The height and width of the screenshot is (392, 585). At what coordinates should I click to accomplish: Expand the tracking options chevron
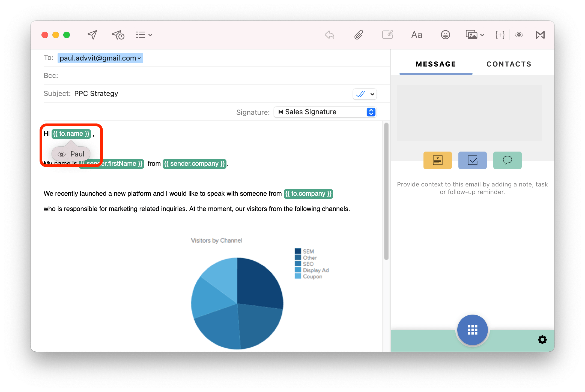coord(372,94)
